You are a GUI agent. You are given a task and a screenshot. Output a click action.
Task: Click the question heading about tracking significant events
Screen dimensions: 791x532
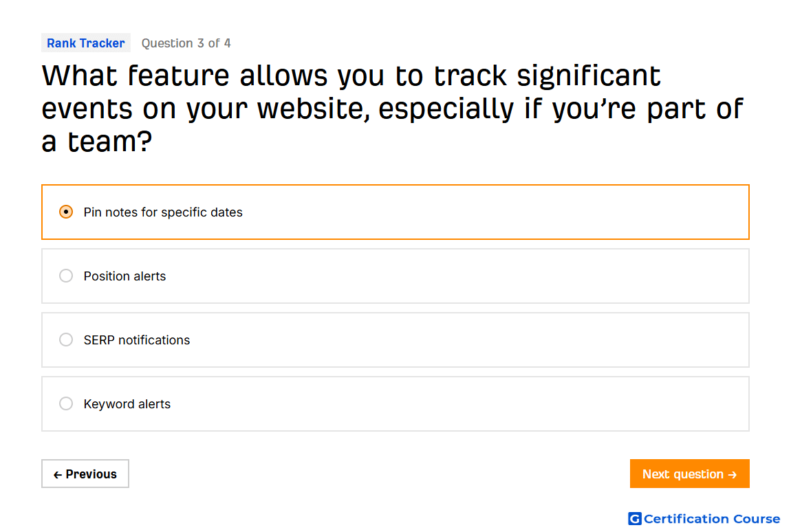pos(393,109)
